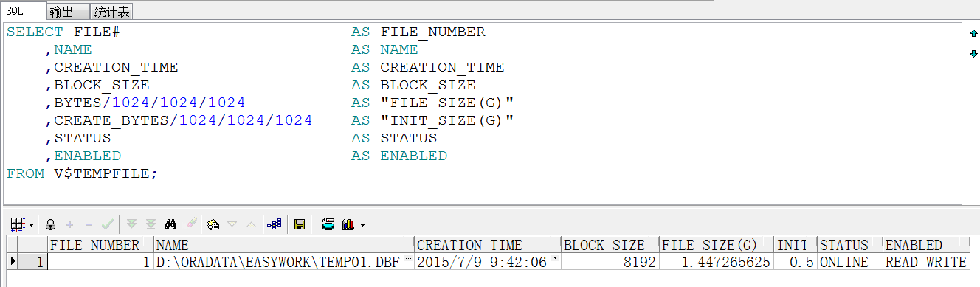Click the 2015/7/9 9:42:06 cell
This screenshot has height=287, width=980.
pyautogui.click(x=489, y=262)
